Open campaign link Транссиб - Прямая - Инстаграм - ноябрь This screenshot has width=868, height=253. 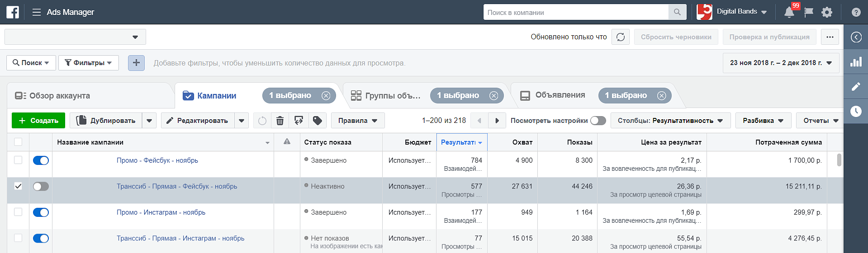(180, 239)
